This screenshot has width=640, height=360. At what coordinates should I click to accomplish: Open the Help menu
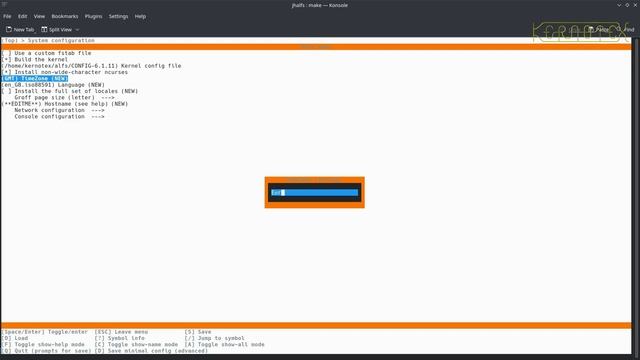click(x=140, y=16)
